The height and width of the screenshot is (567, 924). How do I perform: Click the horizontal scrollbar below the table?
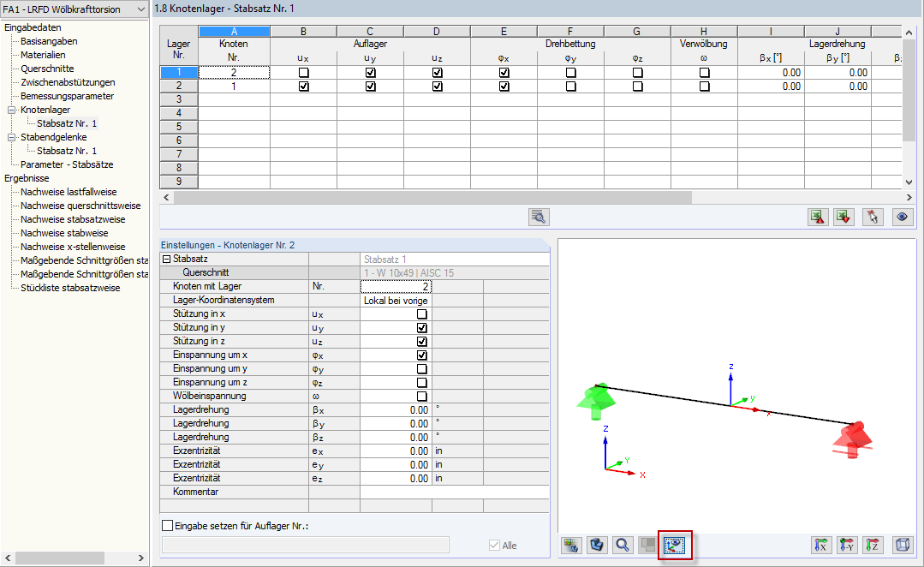tap(428, 197)
